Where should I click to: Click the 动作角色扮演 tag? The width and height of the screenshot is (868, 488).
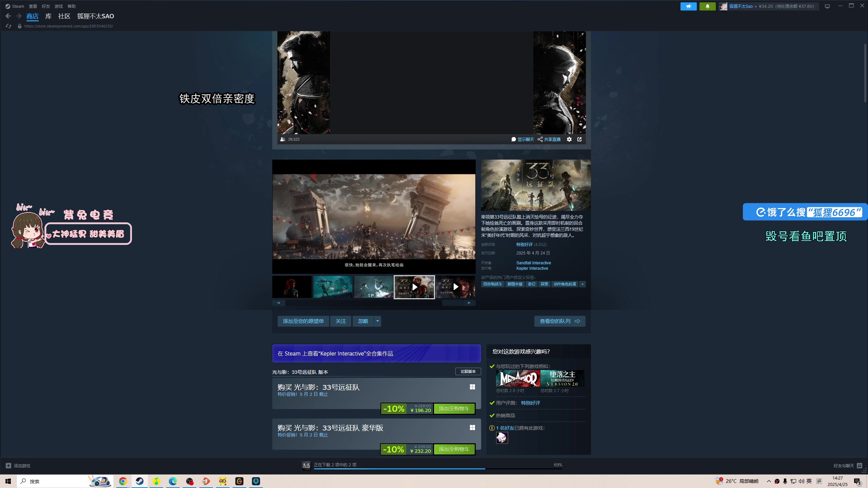click(x=565, y=284)
